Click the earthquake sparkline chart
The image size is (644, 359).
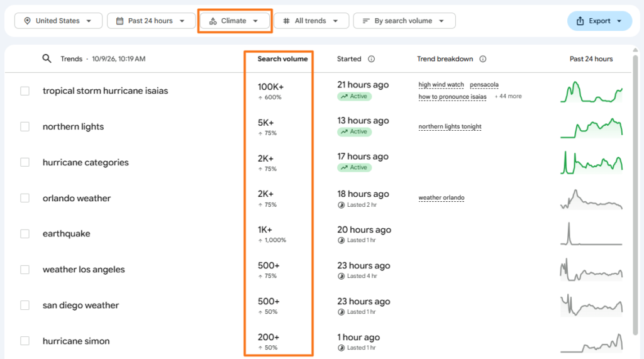click(x=591, y=234)
